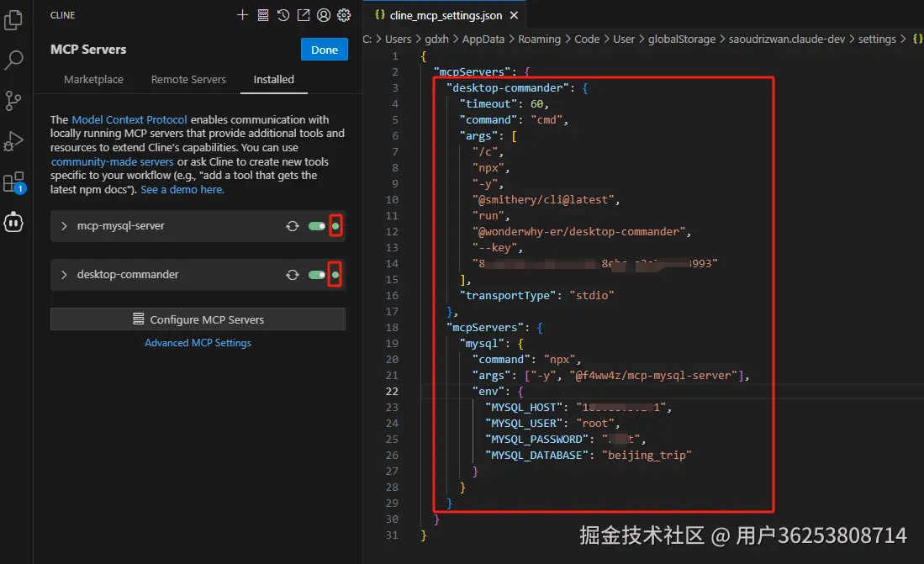Image resolution: width=924 pixels, height=564 pixels.
Task: Open the Explorer view in activity bar
Action: coord(13,20)
